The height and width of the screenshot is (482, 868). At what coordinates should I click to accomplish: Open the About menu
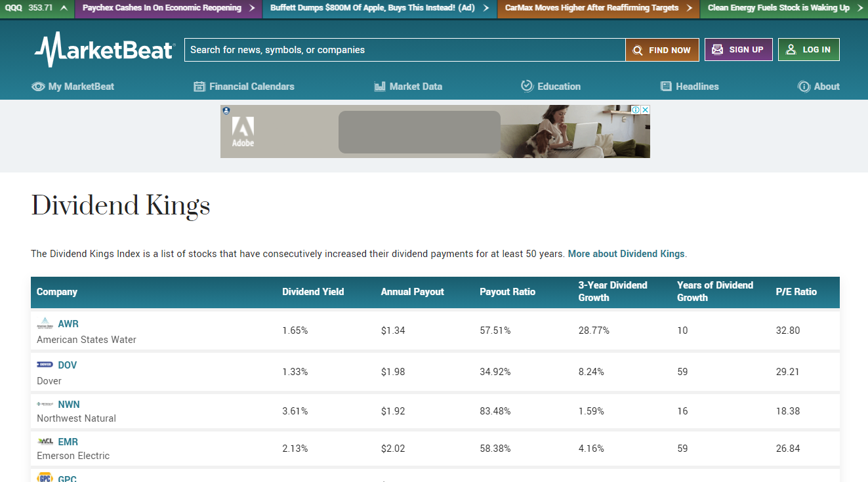click(x=819, y=87)
